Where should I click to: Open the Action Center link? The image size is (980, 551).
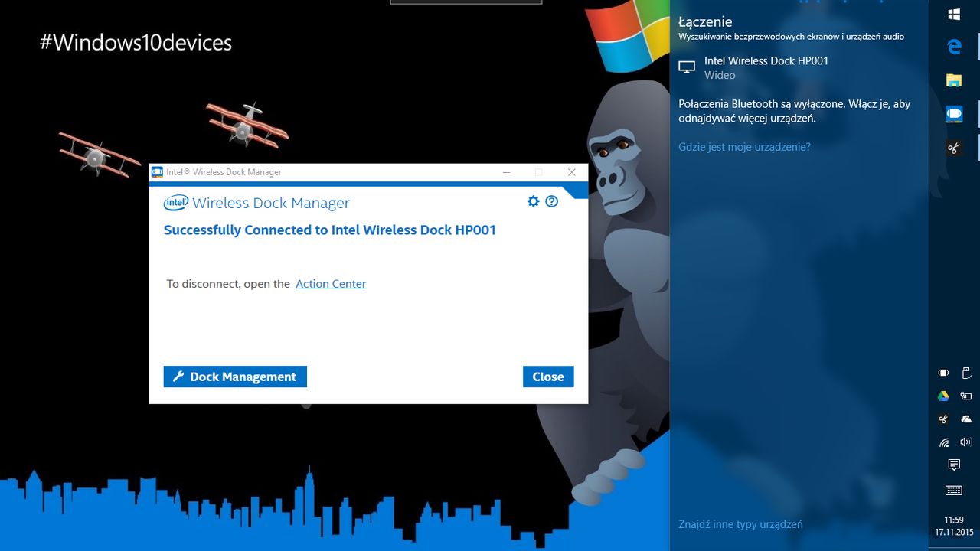pos(331,284)
